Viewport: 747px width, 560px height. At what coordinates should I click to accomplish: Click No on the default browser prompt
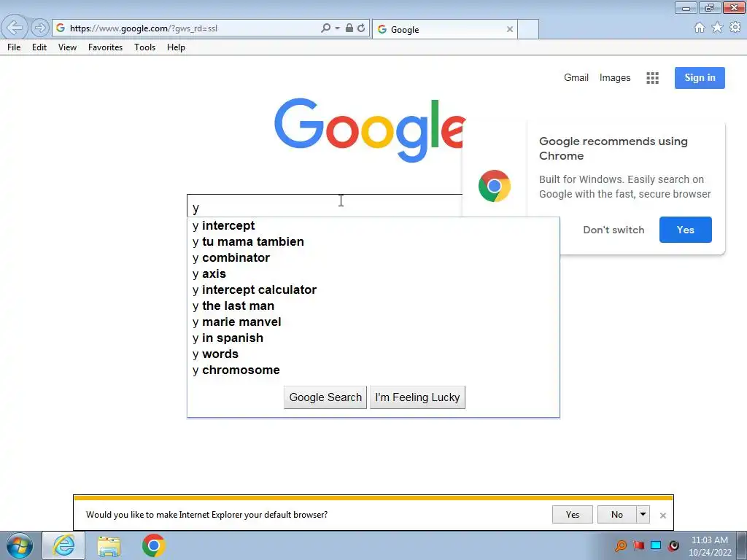tap(617, 514)
